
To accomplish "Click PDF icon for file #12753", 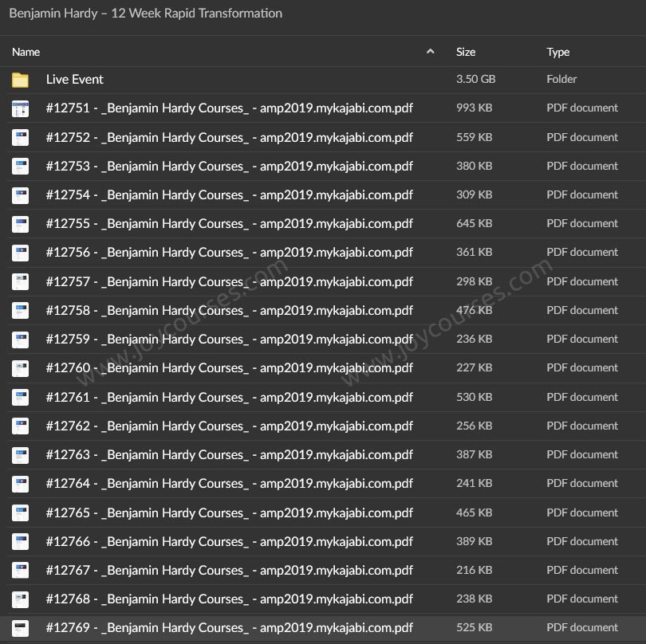I will click(x=20, y=167).
